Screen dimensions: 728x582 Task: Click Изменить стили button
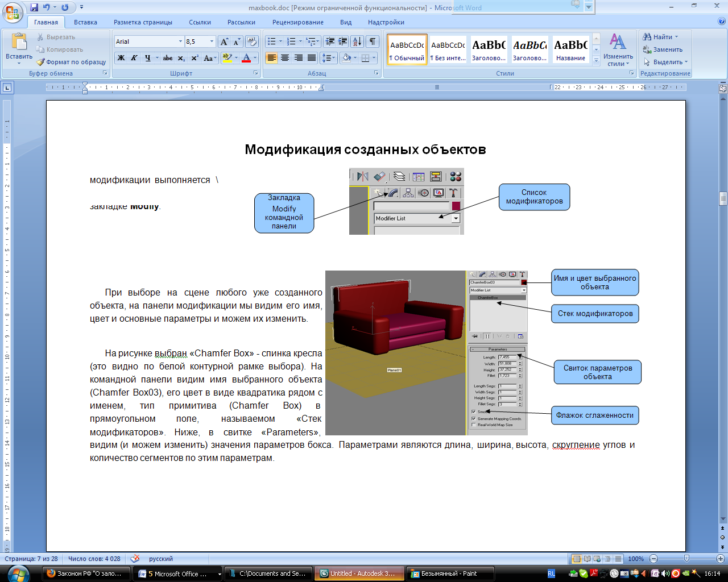(x=618, y=49)
